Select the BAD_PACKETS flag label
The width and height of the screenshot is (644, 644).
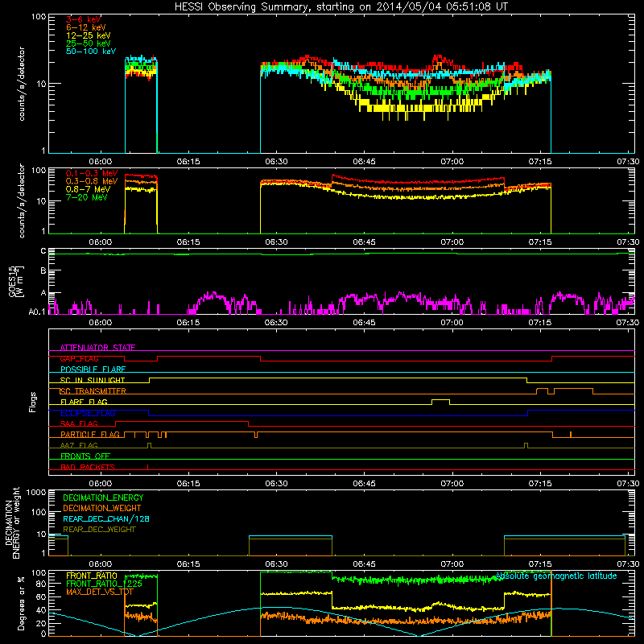(88, 467)
